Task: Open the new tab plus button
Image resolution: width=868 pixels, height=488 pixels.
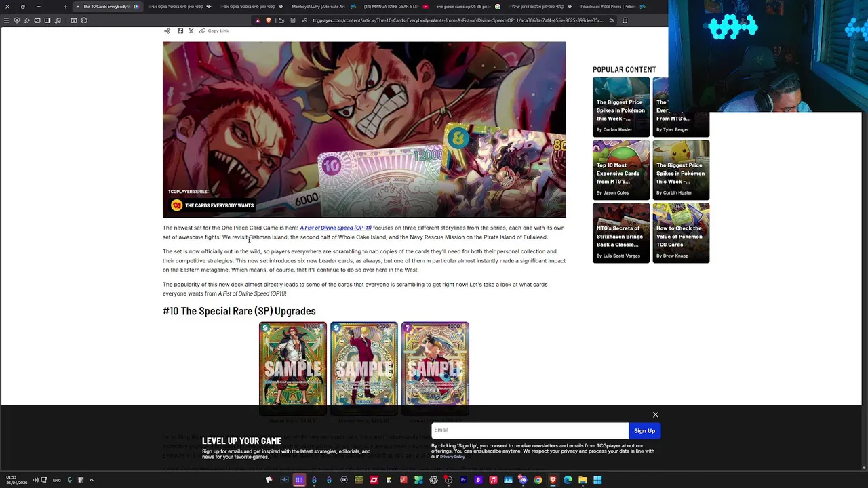Action: click(x=65, y=6)
